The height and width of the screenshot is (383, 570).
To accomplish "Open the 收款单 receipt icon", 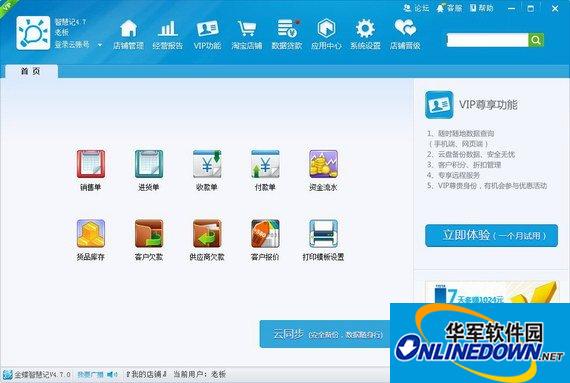I will [x=207, y=164].
